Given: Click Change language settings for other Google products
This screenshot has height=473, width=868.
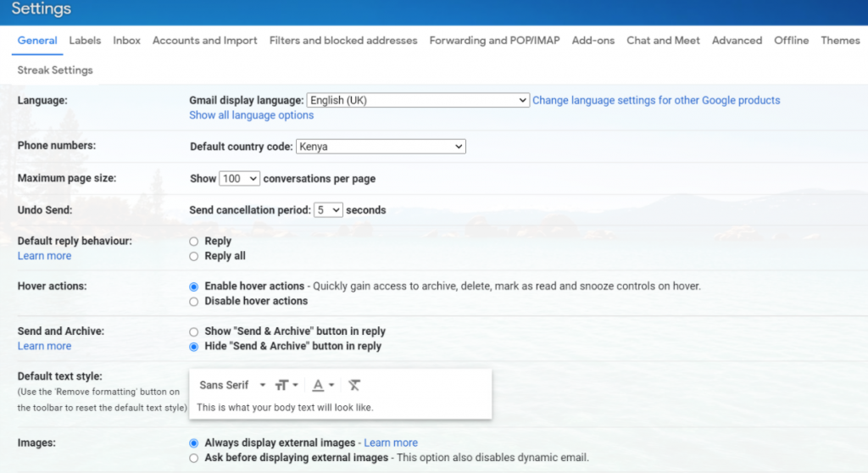Looking at the screenshot, I should click(x=656, y=100).
